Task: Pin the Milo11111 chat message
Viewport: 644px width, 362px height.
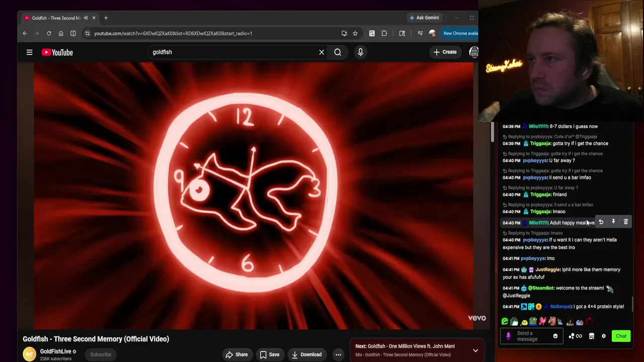Action: tap(613, 222)
